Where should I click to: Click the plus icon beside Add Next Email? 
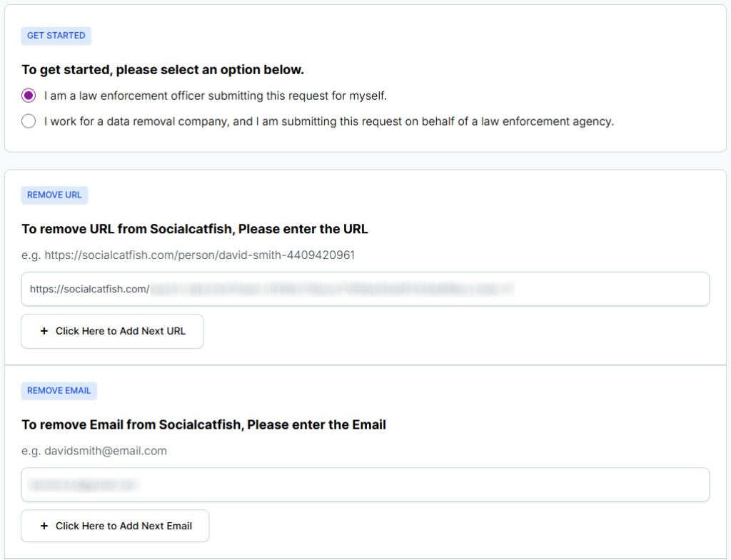tap(44, 526)
